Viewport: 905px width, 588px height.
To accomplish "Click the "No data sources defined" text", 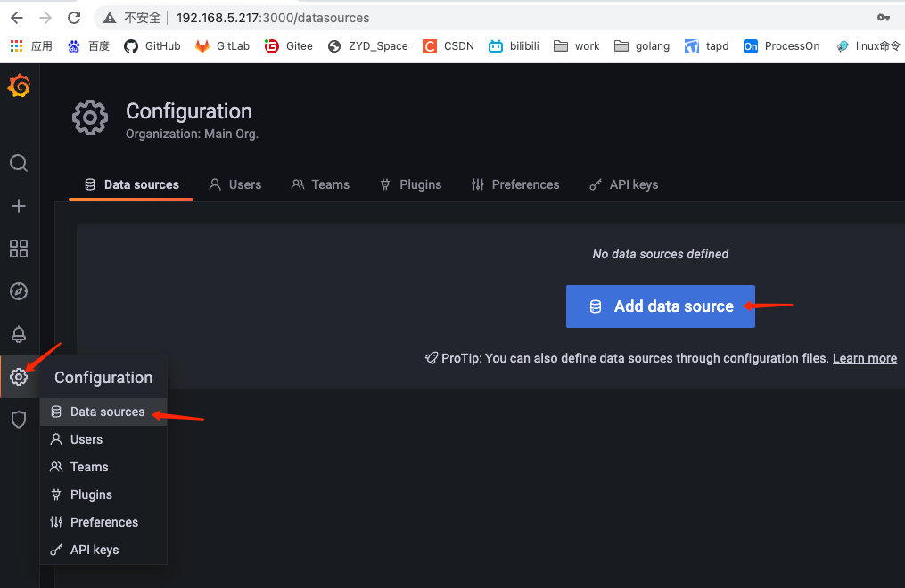I will pos(661,254).
